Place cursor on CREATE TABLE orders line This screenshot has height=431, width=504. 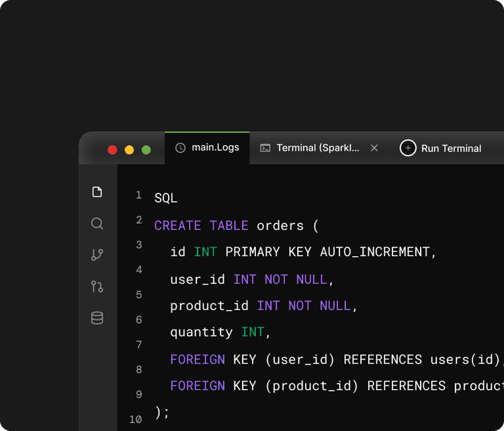click(237, 225)
